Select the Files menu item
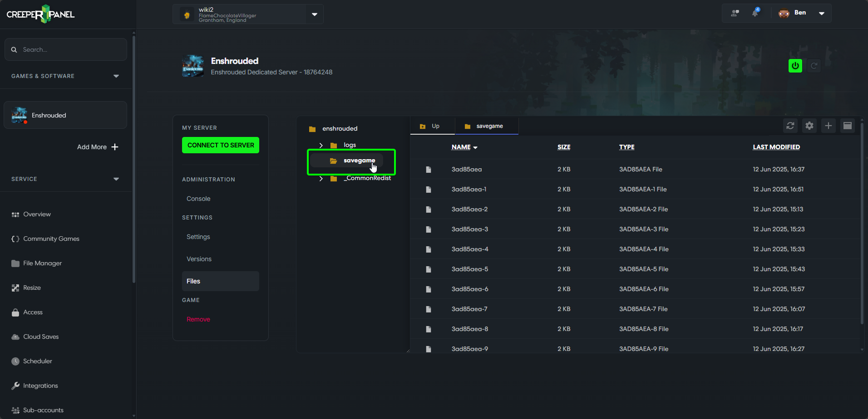868x419 pixels. (x=221, y=281)
